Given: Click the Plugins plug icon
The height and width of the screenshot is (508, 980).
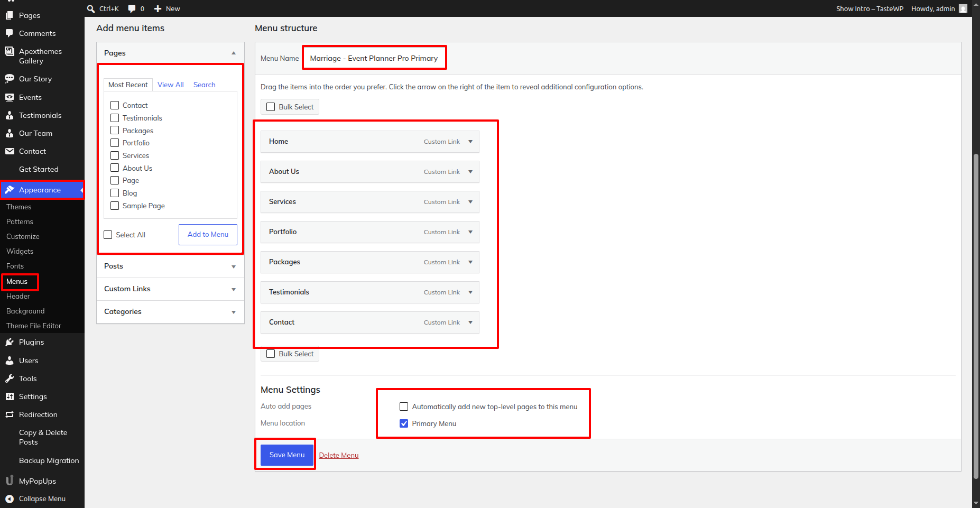Looking at the screenshot, I should click(10, 342).
